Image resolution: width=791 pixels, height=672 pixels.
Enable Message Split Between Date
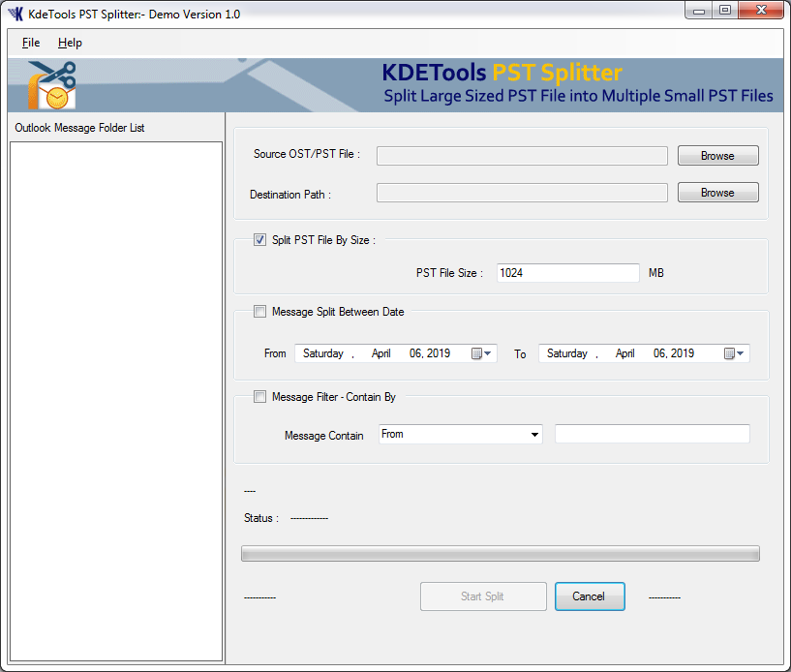[259, 311]
